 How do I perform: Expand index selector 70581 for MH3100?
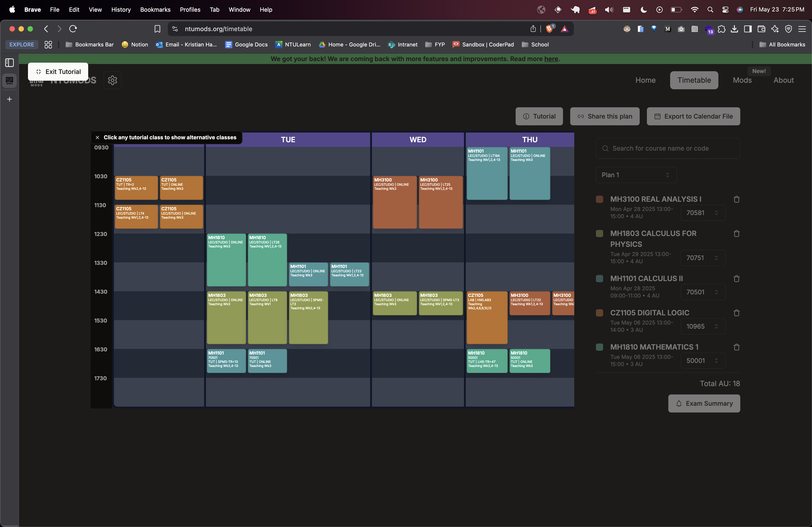(x=702, y=213)
